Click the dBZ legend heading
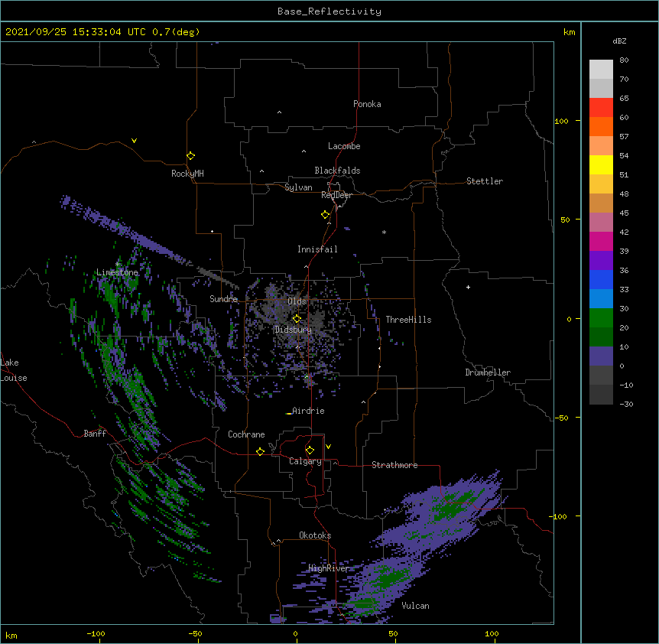The width and height of the screenshot is (659, 644). pyautogui.click(x=619, y=41)
